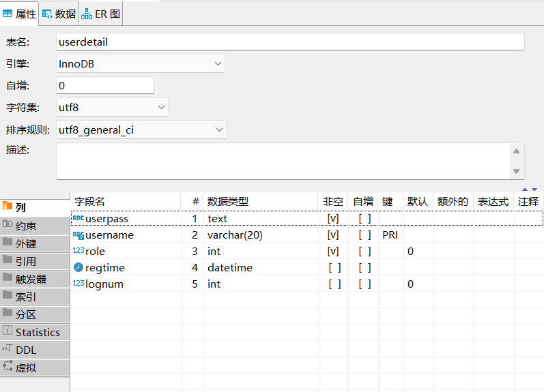Open the 约束 section
This screenshot has height=392, width=544.
(x=35, y=226)
